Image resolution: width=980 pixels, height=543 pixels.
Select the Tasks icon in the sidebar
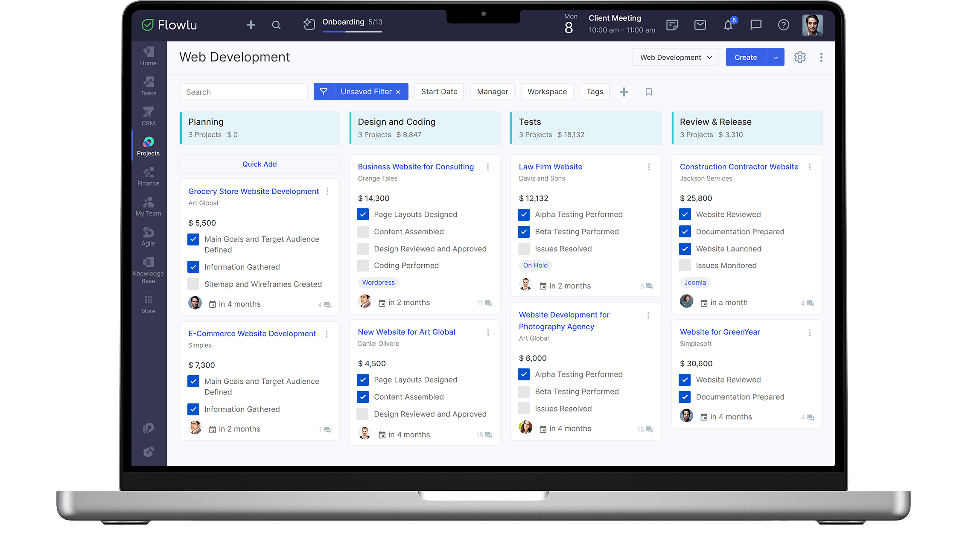[x=148, y=85]
